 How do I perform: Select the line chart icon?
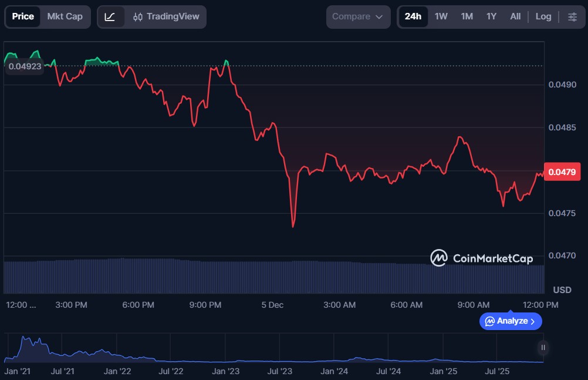tap(110, 16)
